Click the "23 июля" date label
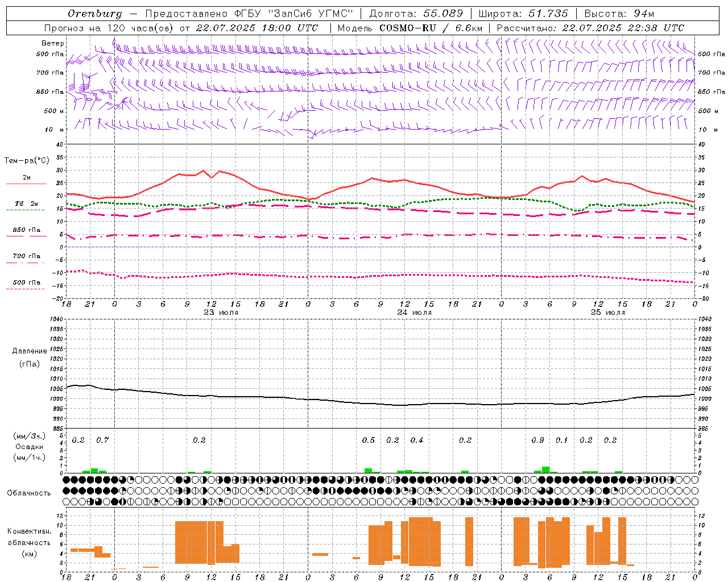728x582 pixels. (221, 313)
